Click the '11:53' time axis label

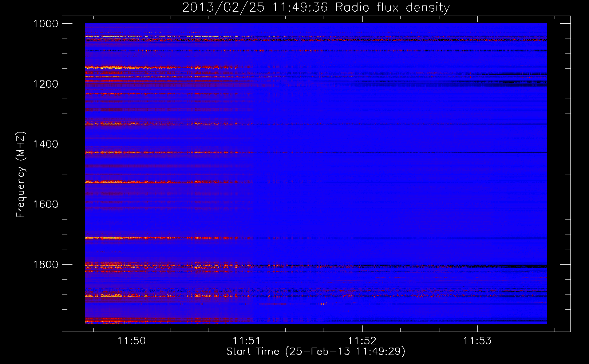coord(477,341)
